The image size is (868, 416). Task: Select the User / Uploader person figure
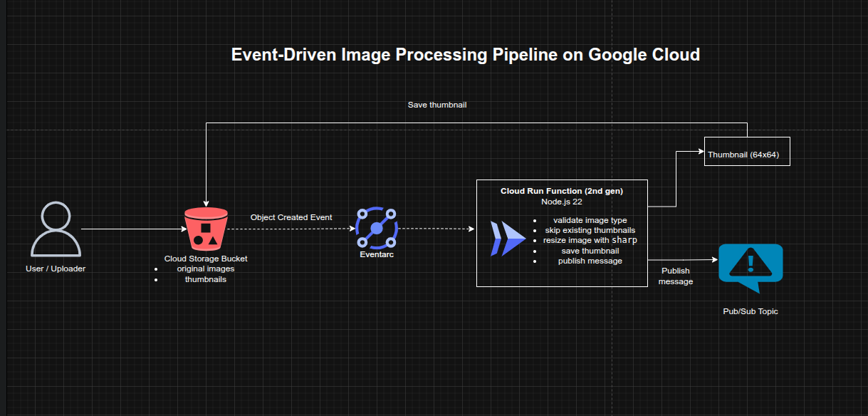[x=56, y=228]
